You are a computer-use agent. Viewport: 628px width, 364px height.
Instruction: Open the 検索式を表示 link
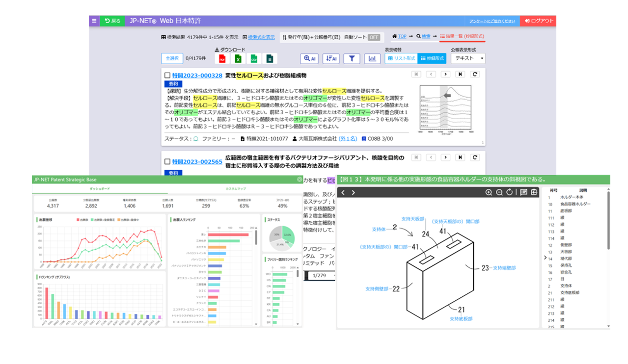(261, 37)
